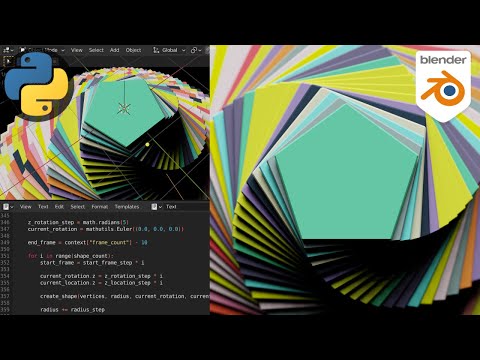Click the 'current_rotation.z = z_rotation_step' line
This screenshot has height=360, width=480.
[x=101, y=276]
